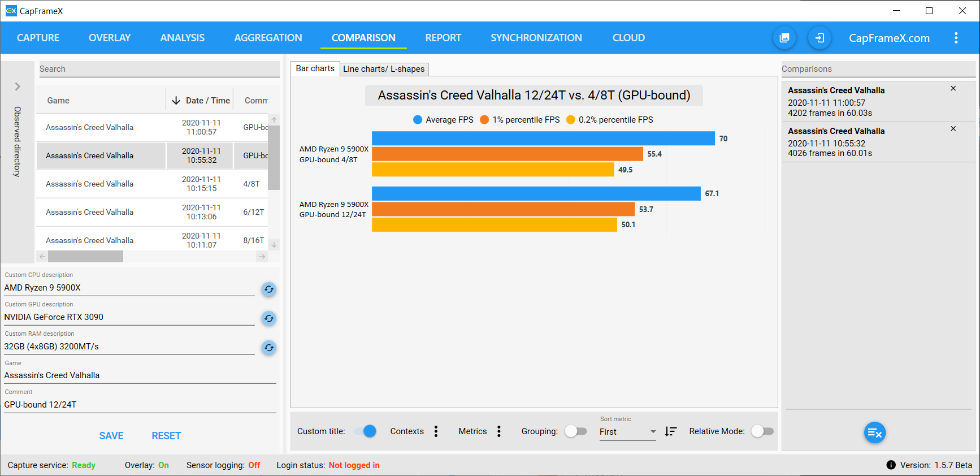Screen dimensions: 980x476
Task: Click the Search records field
Action: pos(159,69)
